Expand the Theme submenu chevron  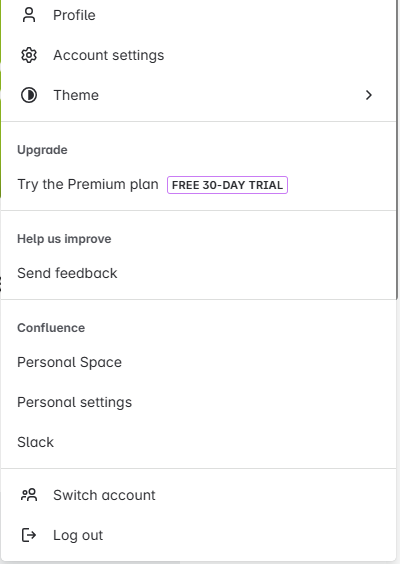[368, 95]
